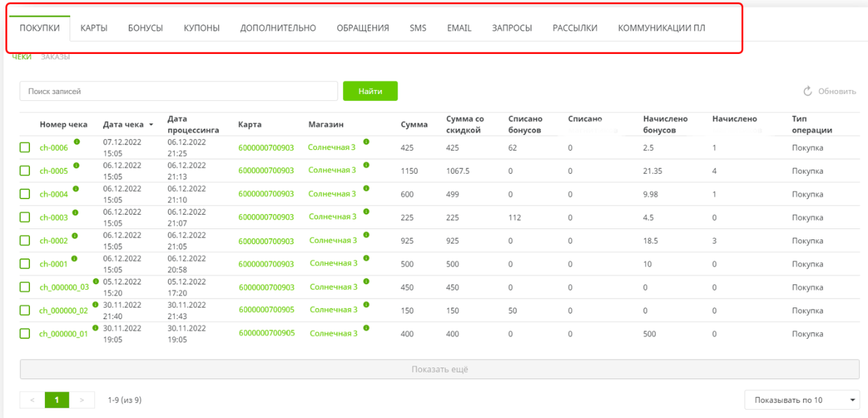Check the box for ch_000000_01
The image size is (868, 418).
click(25, 333)
